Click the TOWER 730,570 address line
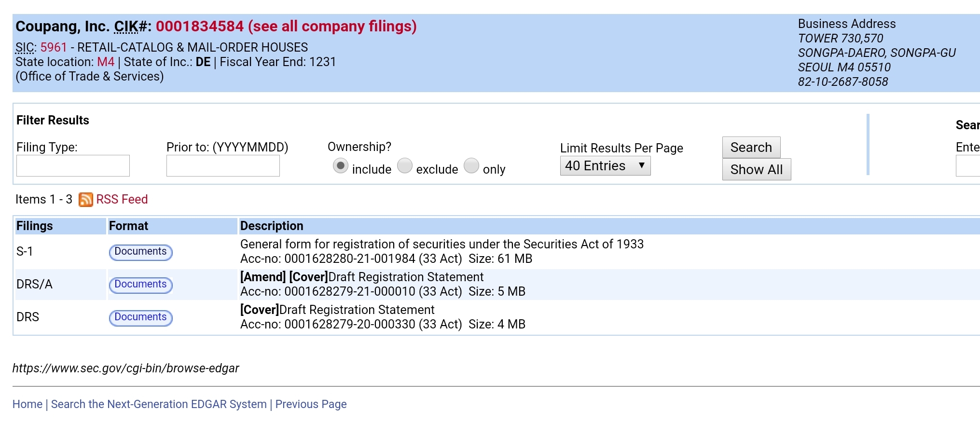980x423 pixels. 841,38
